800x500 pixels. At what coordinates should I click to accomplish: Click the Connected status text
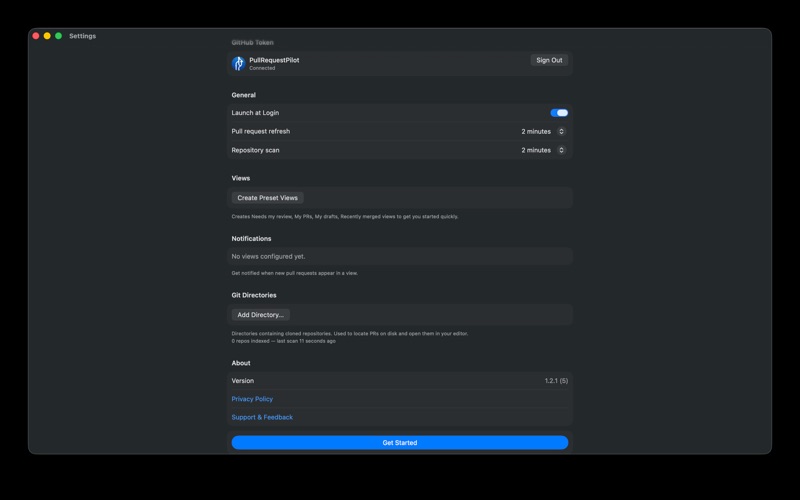click(262, 68)
